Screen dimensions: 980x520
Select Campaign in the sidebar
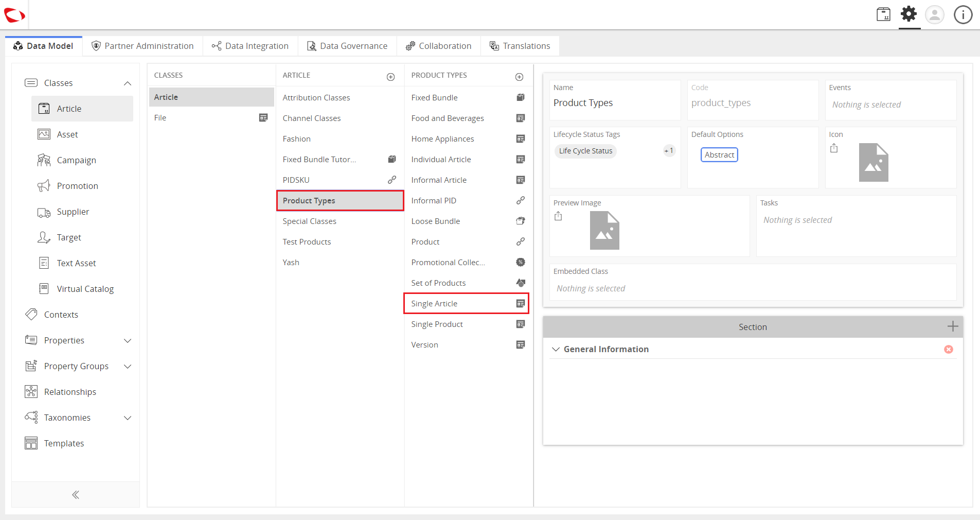[82, 160]
